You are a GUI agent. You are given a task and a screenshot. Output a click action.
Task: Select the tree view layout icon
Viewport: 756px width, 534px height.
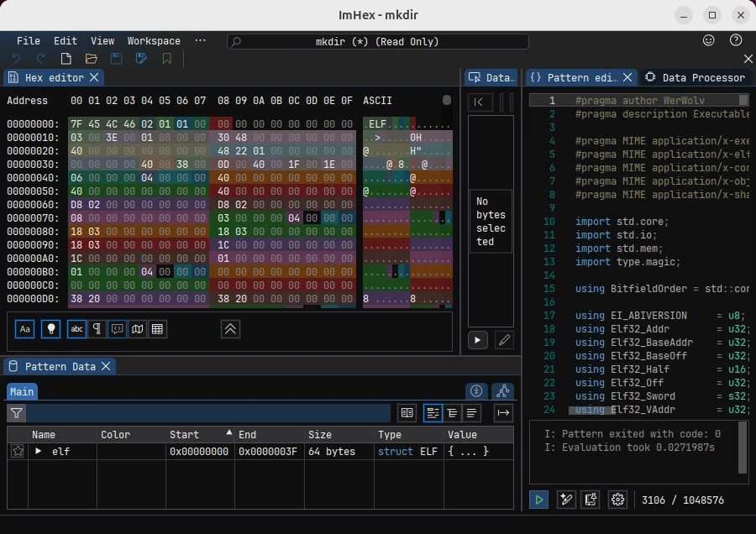[451, 413]
